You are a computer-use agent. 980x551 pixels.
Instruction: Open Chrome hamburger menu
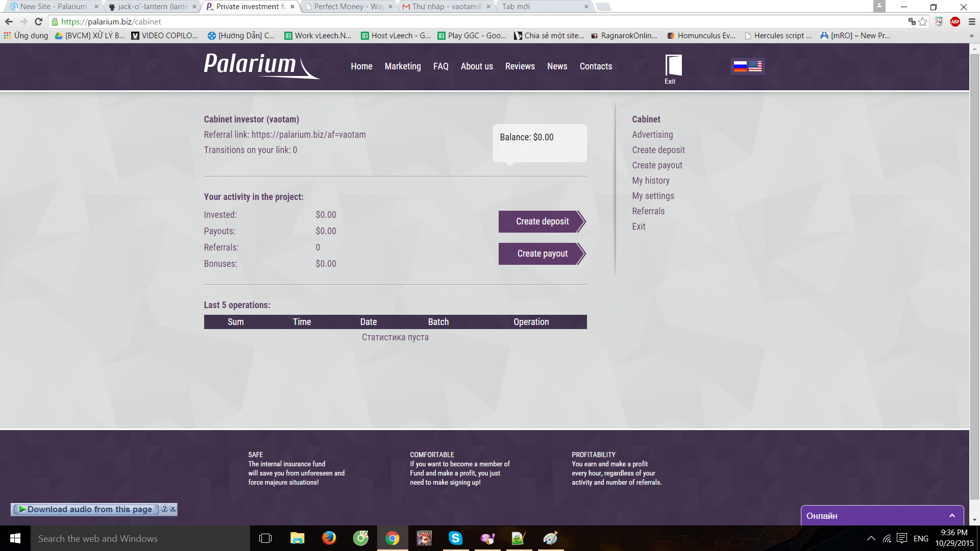(972, 21)
